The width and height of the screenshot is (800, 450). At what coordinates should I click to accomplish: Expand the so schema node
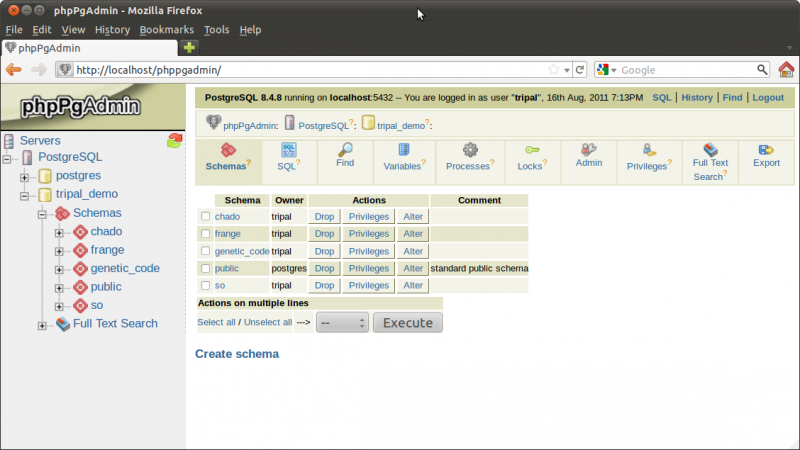[x=59, y=307]
